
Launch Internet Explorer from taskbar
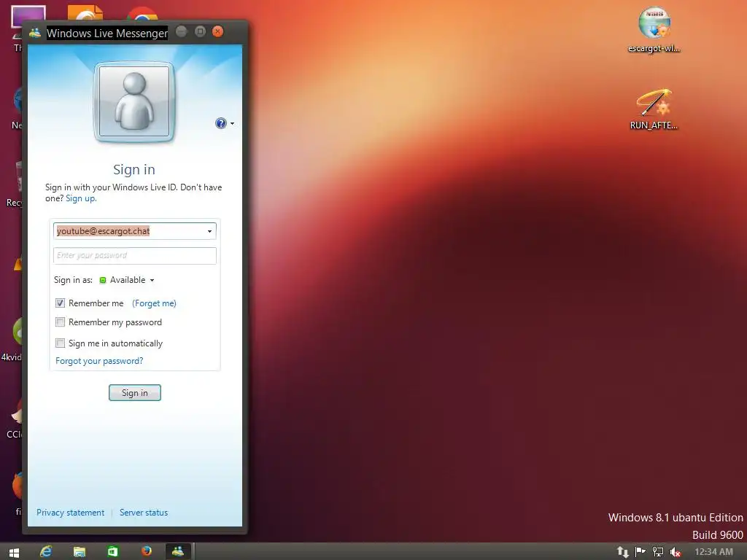tap(46, 551)
